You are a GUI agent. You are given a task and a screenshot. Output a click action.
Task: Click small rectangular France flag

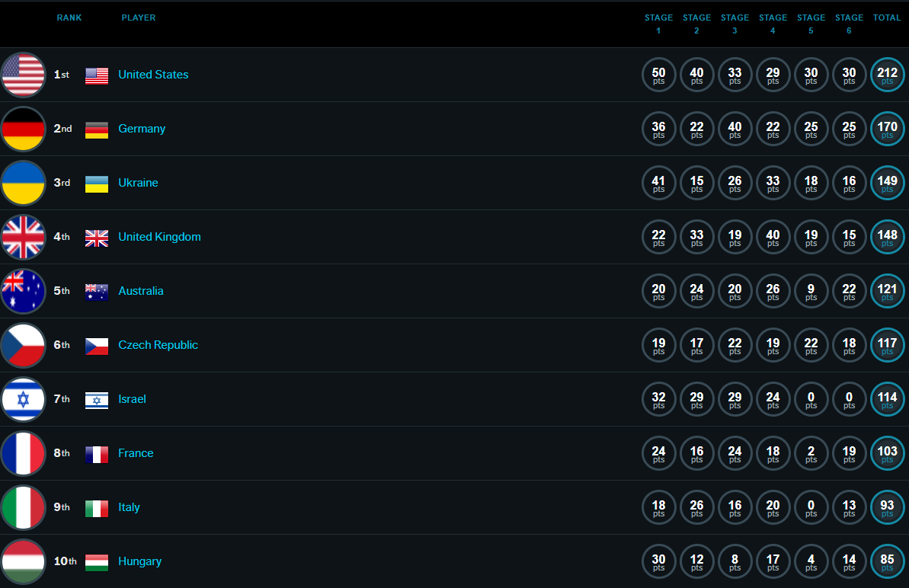click(97, 455)
